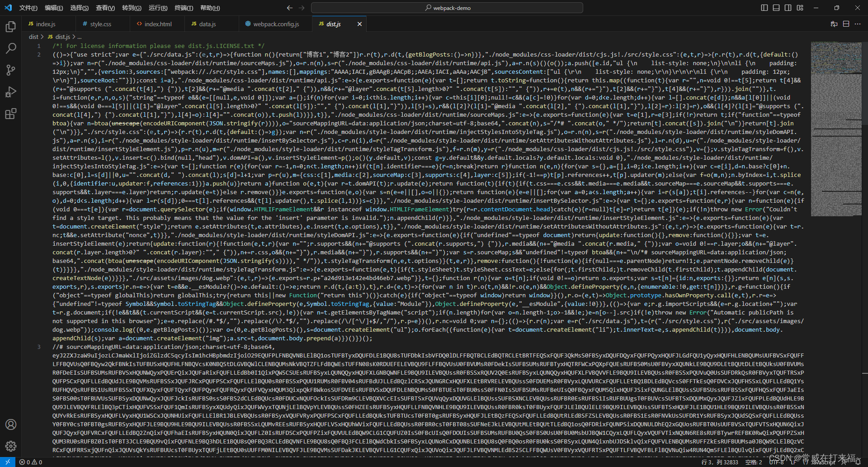Screen dimensions: 868x467
Task: Open cursor position 行 3, 列 32833
Action: point(720,462)
